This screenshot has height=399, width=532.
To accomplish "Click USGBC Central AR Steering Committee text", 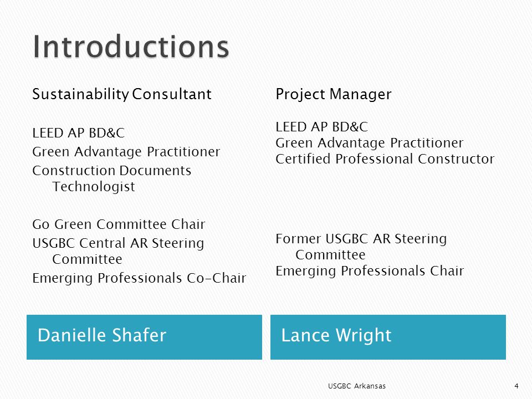I will click(118, 251).
